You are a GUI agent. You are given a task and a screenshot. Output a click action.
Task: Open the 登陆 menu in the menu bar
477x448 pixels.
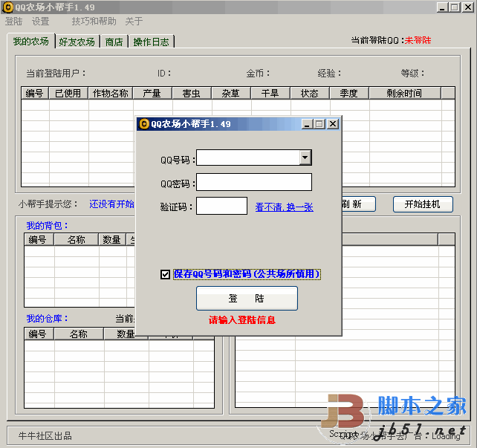coord(13,22)
